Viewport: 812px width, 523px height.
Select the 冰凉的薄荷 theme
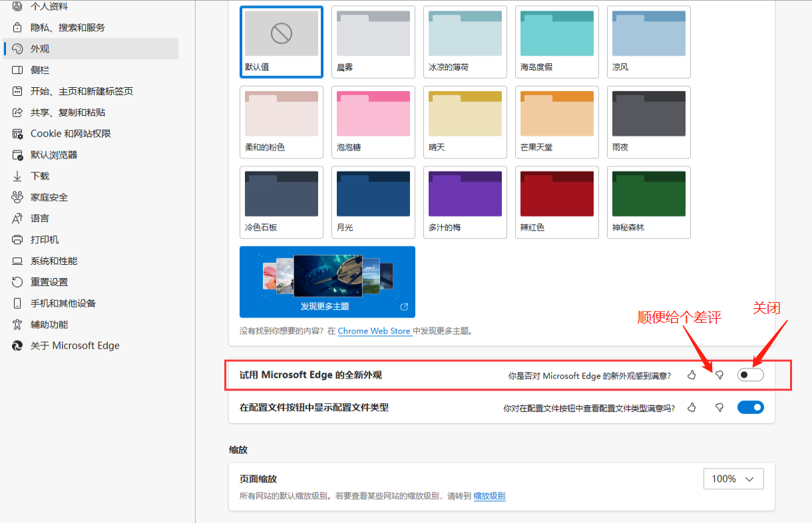465,42
